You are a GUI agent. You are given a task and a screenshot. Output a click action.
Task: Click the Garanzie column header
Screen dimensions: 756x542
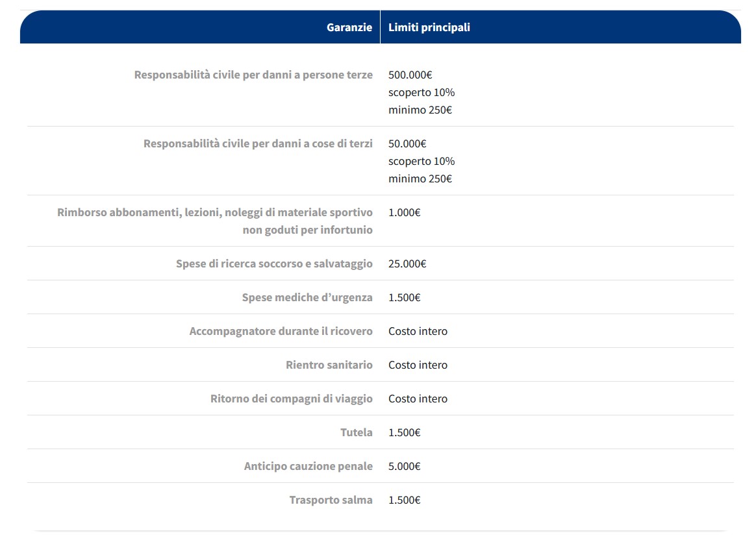pos(349,27)
